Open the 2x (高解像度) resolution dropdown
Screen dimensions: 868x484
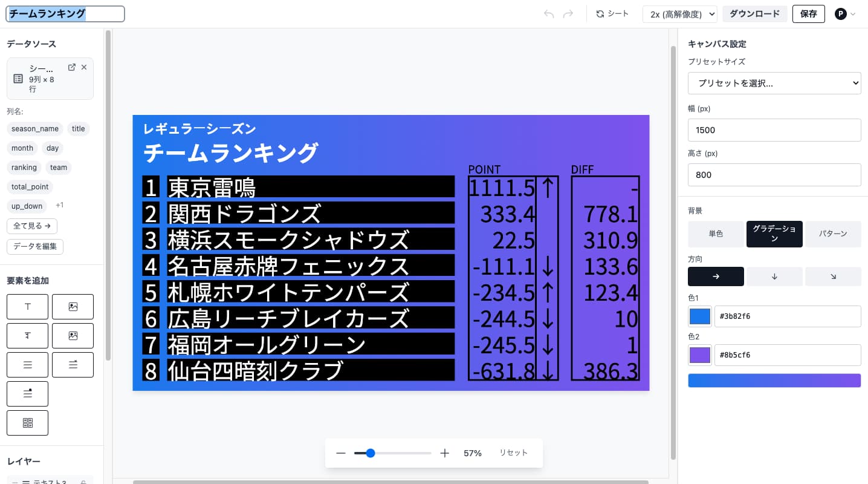coord(679,14)
